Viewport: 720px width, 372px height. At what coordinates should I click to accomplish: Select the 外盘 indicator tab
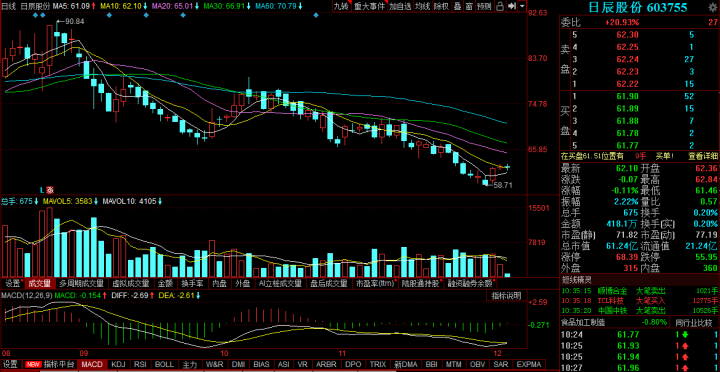click(x=242, y=283)
